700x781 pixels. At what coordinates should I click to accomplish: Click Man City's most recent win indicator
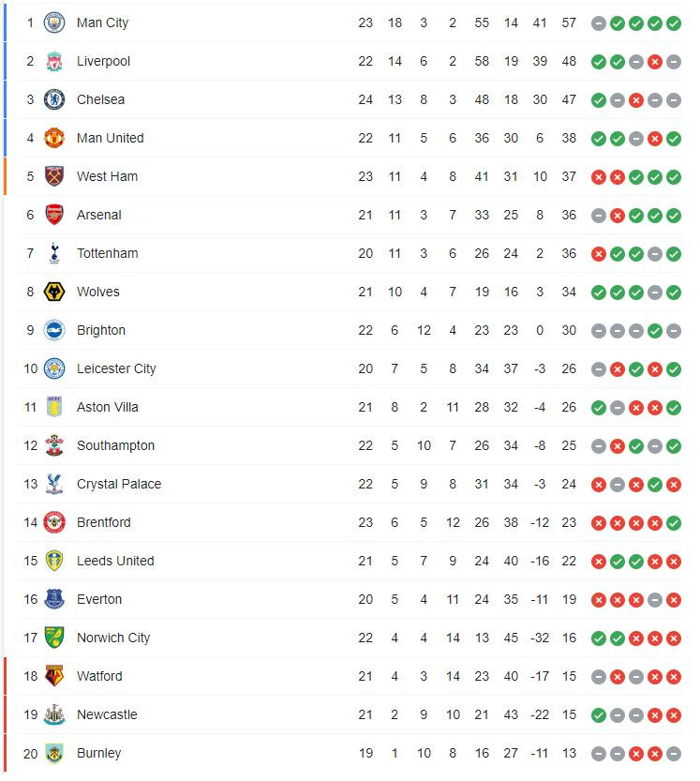click(674, 23)
